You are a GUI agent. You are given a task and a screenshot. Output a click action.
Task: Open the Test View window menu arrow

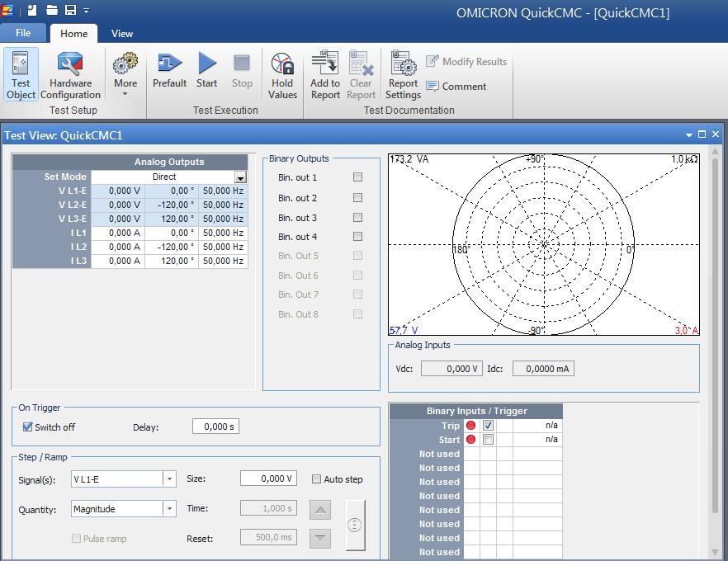689,135
